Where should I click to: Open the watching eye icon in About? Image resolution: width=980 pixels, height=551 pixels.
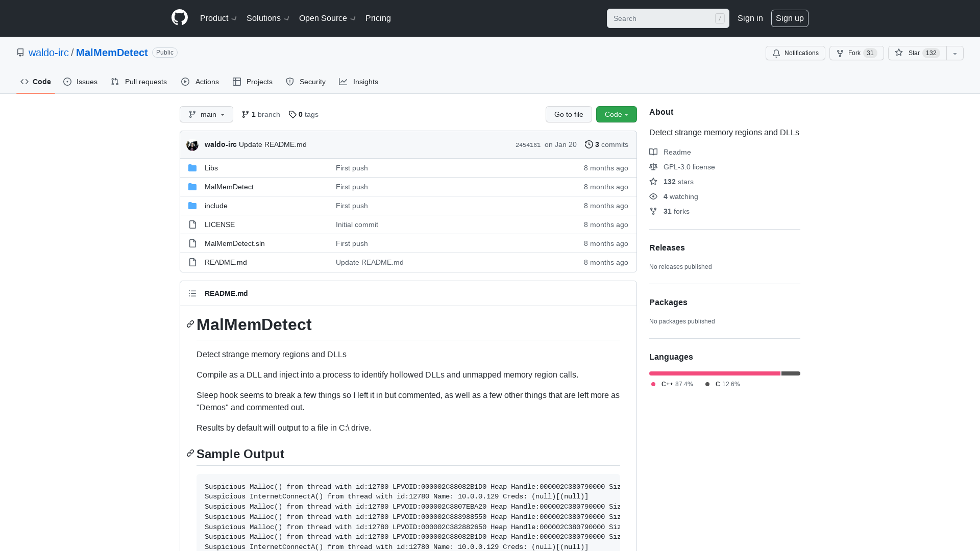[653, 196]
